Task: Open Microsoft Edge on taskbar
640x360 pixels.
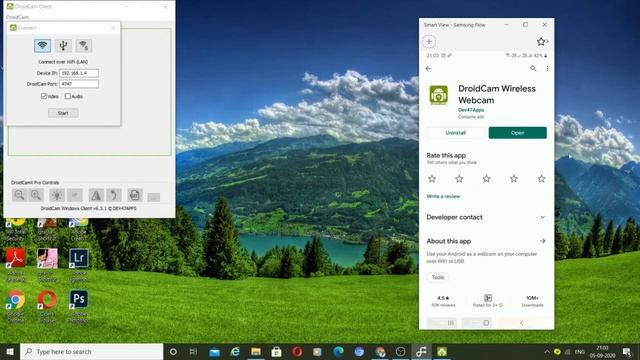Action: (338, 351)
